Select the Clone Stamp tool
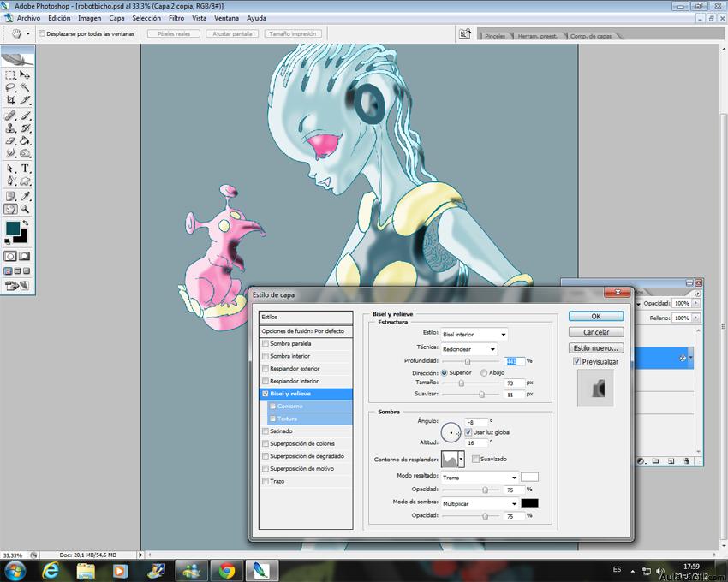The height and width of the screenshot is (582, 728). 10,128
